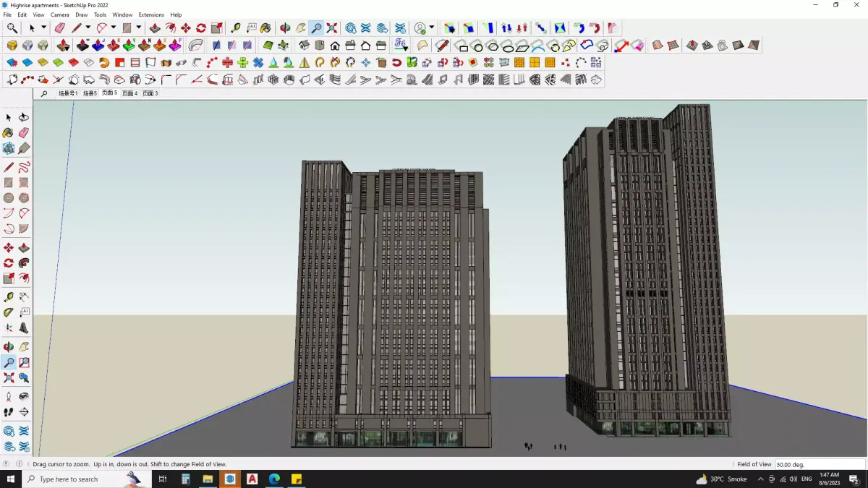Choose the Scale tool in top toolbar
Screen dimensions: 868x488
coord(216,28)
